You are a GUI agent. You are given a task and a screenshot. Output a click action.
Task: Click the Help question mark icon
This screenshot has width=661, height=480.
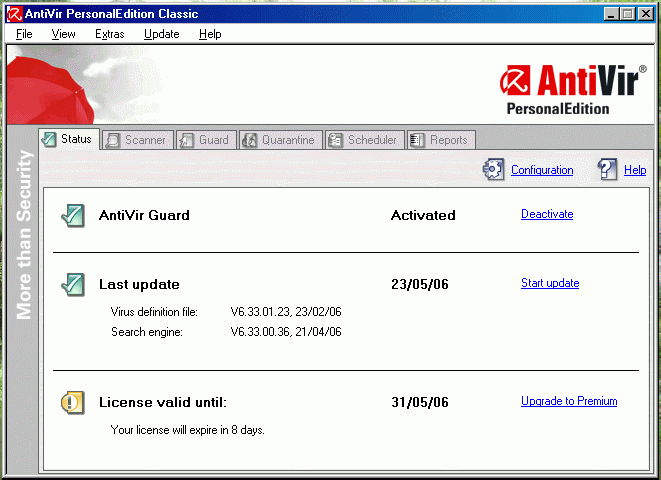(x=607, y=169)
